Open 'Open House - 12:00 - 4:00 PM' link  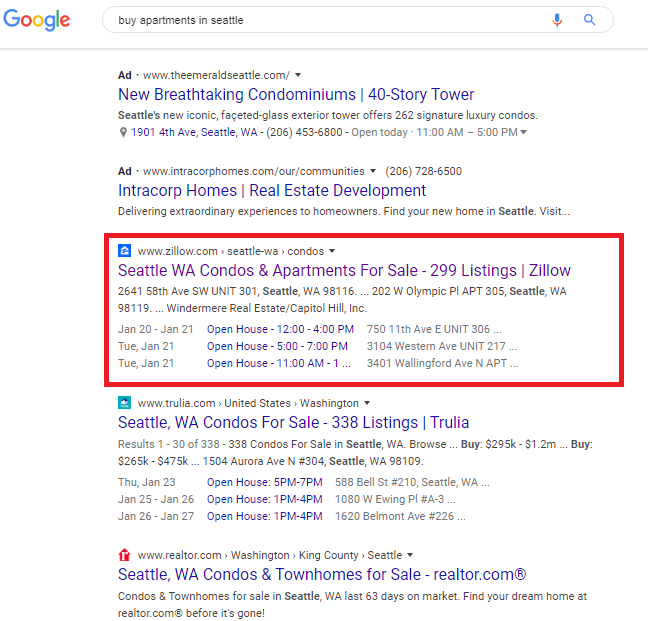click(280, 329)
